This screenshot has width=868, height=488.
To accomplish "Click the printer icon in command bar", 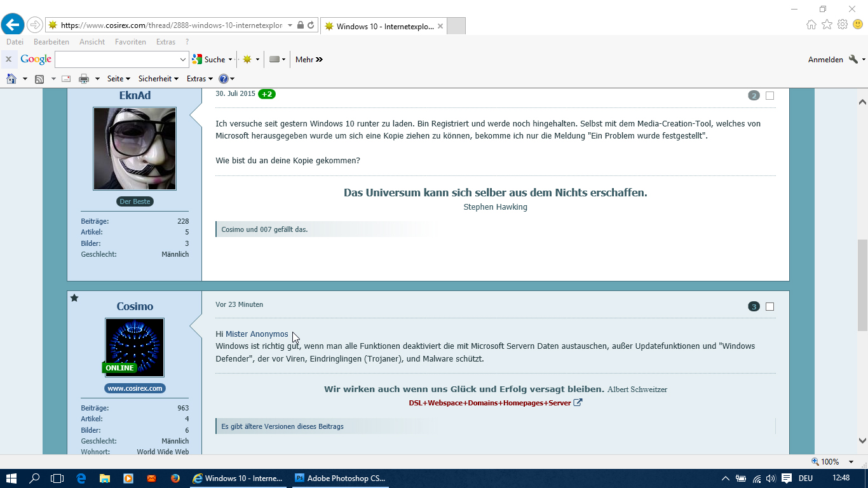I will click(83, 79).
